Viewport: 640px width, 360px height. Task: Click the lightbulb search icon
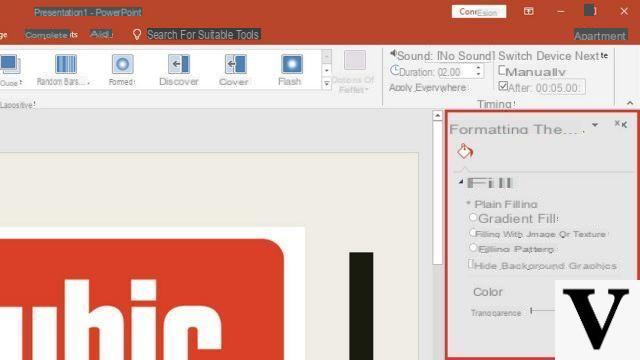[x=137, y=34]
